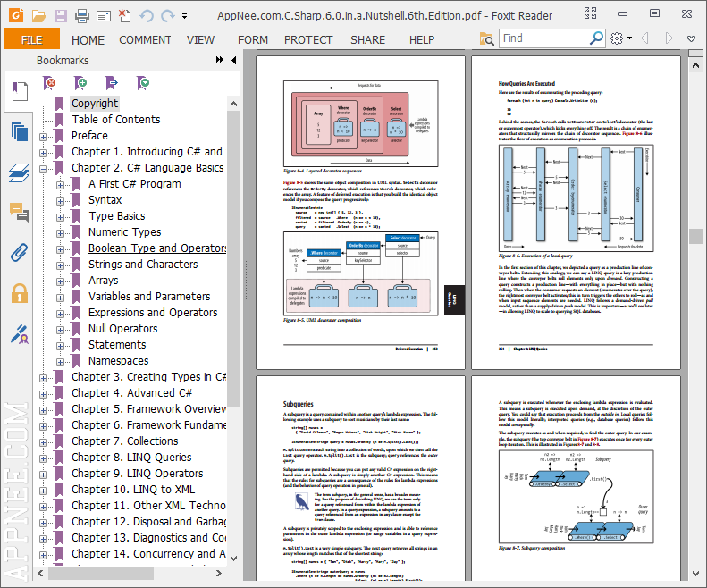Open the Bookmarks panel sidebar icon
Image resolution: width=707 pixels, height=588 pixels.
pyautogui.click(x=20, y=91)
